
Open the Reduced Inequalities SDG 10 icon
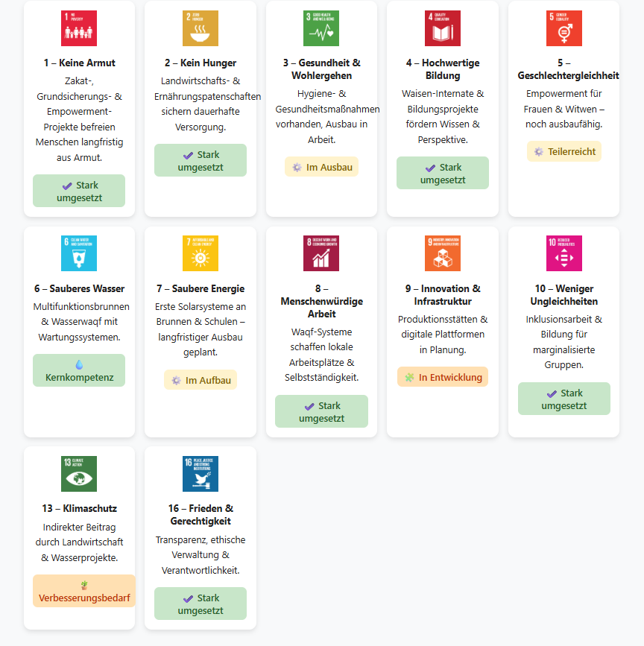click(x=564, y=253)
